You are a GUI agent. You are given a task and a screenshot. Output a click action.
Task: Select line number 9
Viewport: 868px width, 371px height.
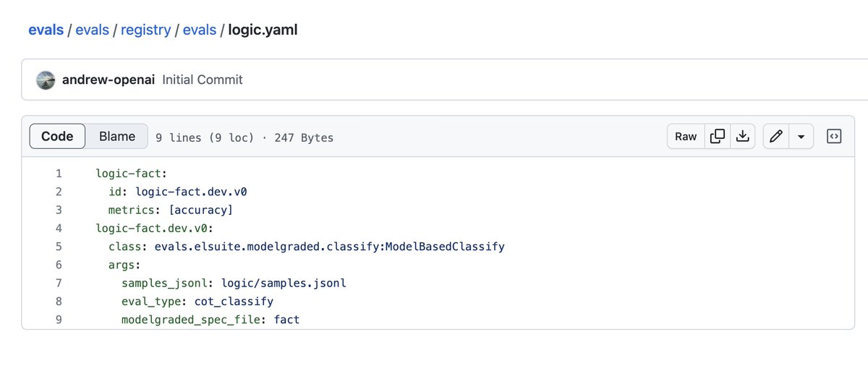[x=59, y=319]
